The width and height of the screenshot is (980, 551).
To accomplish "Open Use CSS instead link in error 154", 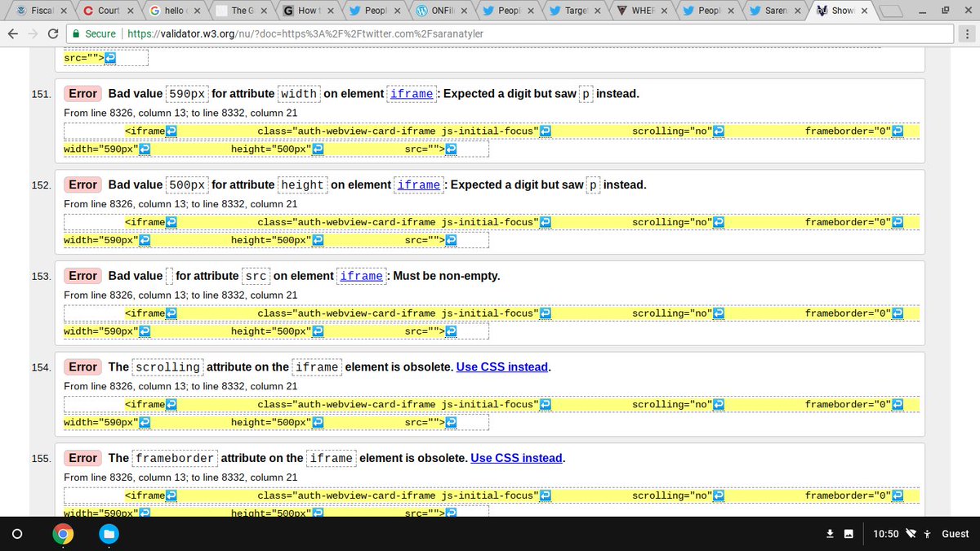I will click(x=502, y=367).
